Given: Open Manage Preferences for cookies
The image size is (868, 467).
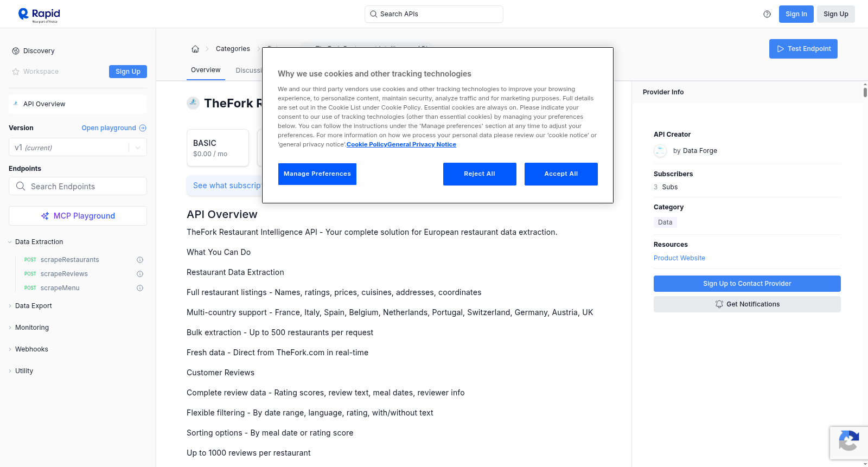Looking at the screenshot, I should 317,174.
